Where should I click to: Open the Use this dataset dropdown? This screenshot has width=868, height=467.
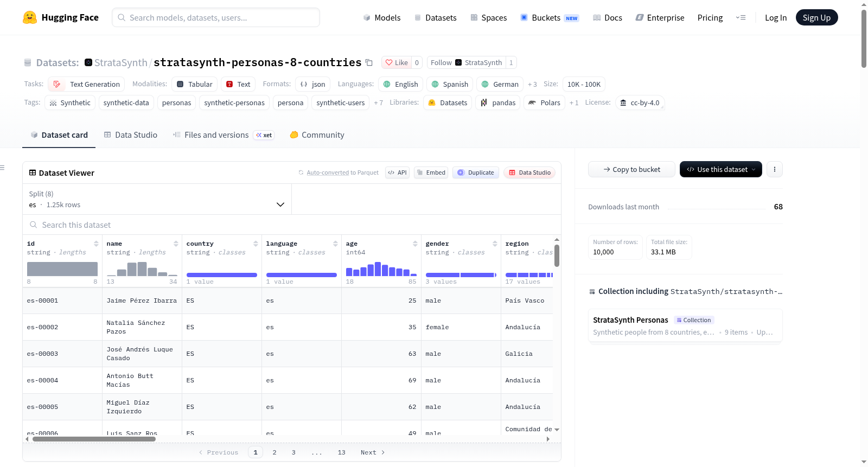point(720,169)
